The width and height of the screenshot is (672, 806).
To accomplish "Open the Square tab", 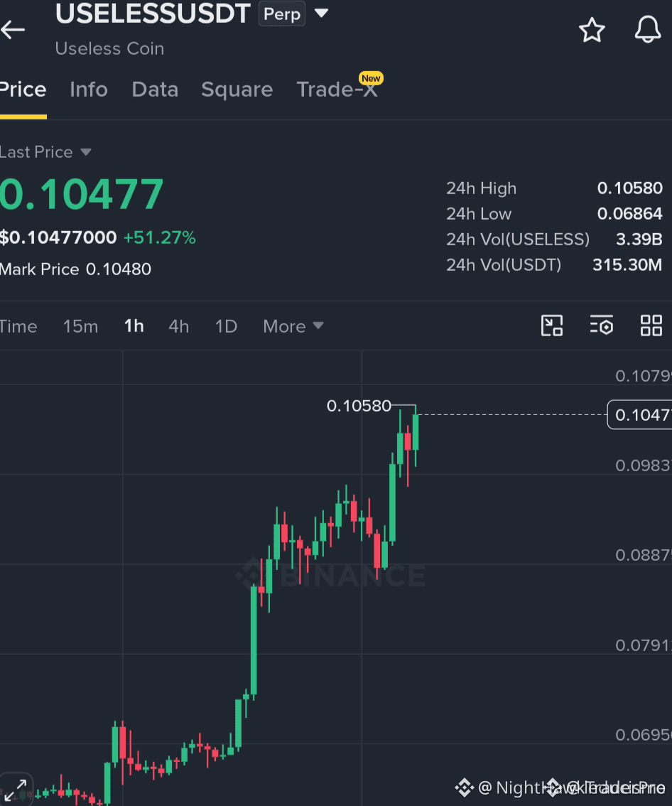I will [237, 90].
